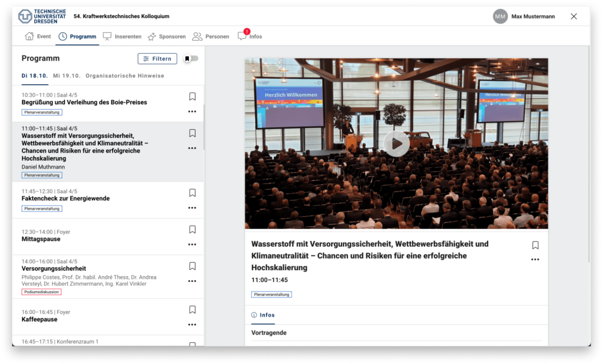The height and width of the screenshot is (364, 603).
Task: Bookmark the Wasserstoff session in the detail view
Action: click(535, 244)
